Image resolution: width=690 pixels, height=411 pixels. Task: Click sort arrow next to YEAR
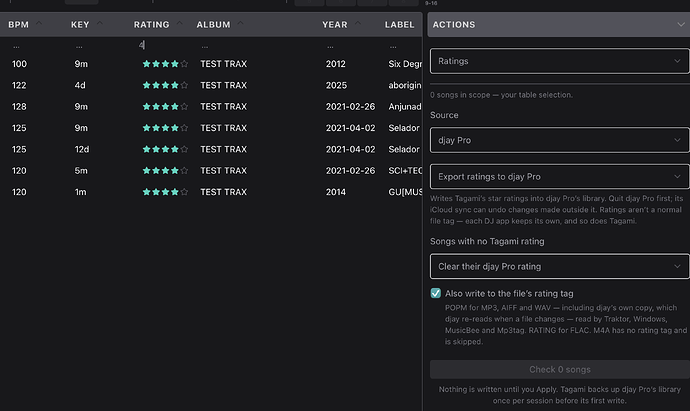click(x=358, y=23)
